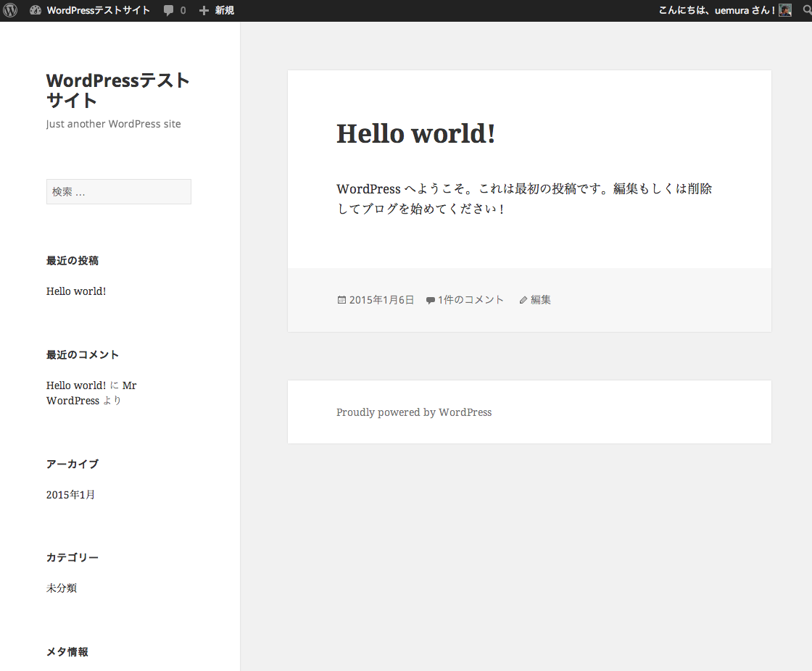
Task: Click the pencil icon next to 編集
Action: point(523,299)
